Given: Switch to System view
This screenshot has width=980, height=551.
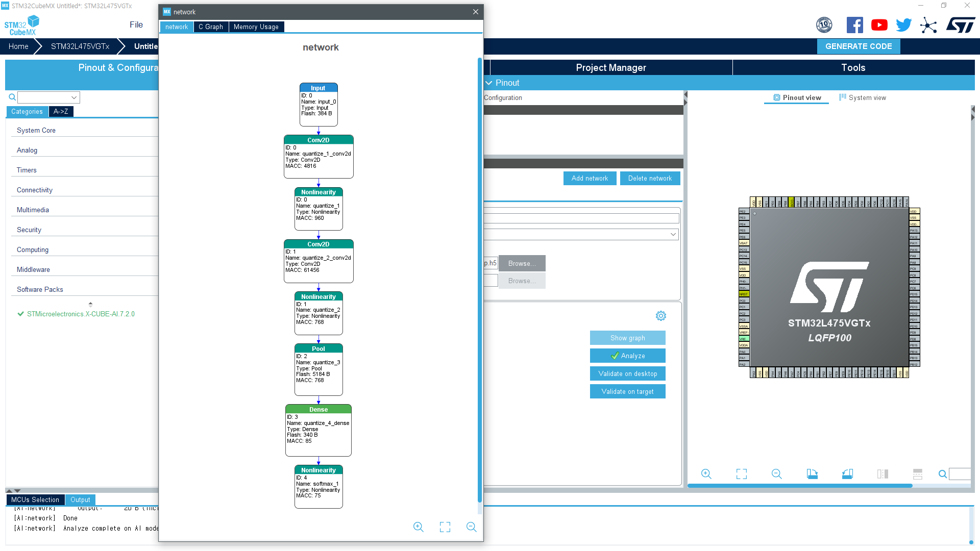Looking at the screenshot, I should tap(862, 97).
